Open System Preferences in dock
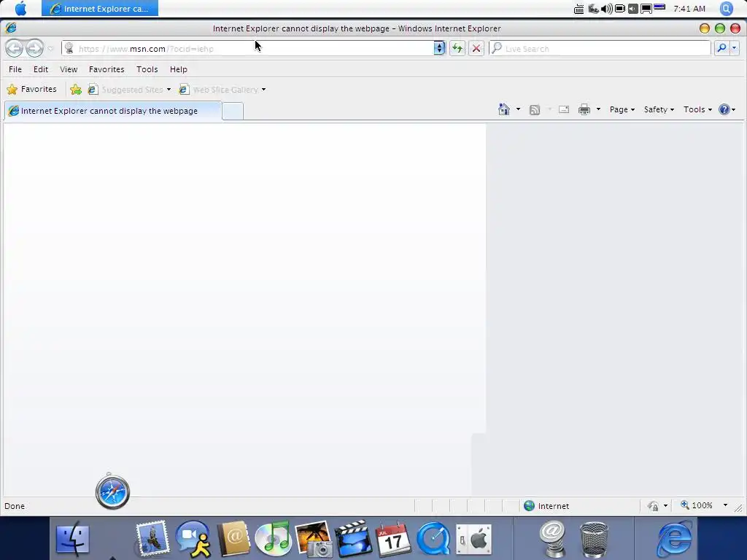The width and height of the screenshot is (747, 560). (473, 540)
